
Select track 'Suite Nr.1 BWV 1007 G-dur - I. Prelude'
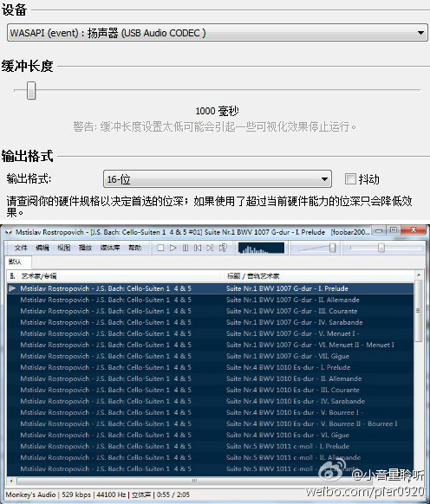pyautogui.click(x=211, y=288)
